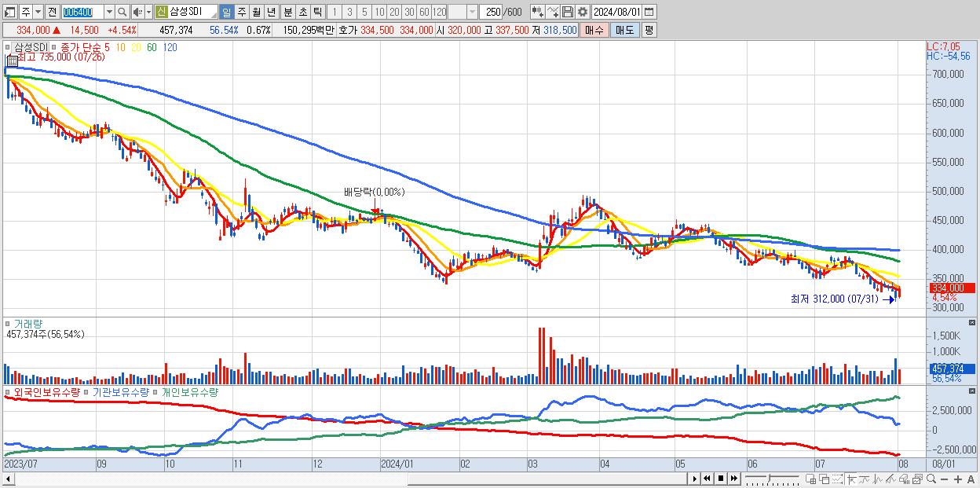This screenshot has height=488, width=980.
Task: Save the chart settings with the floppy icon
Action: 568,13
